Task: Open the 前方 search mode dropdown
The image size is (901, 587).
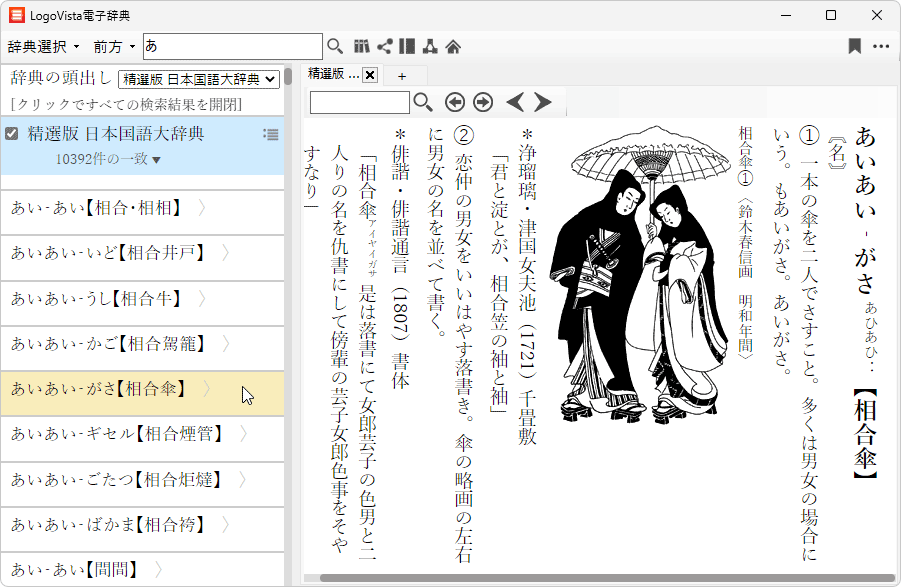Action: point(114,46)
